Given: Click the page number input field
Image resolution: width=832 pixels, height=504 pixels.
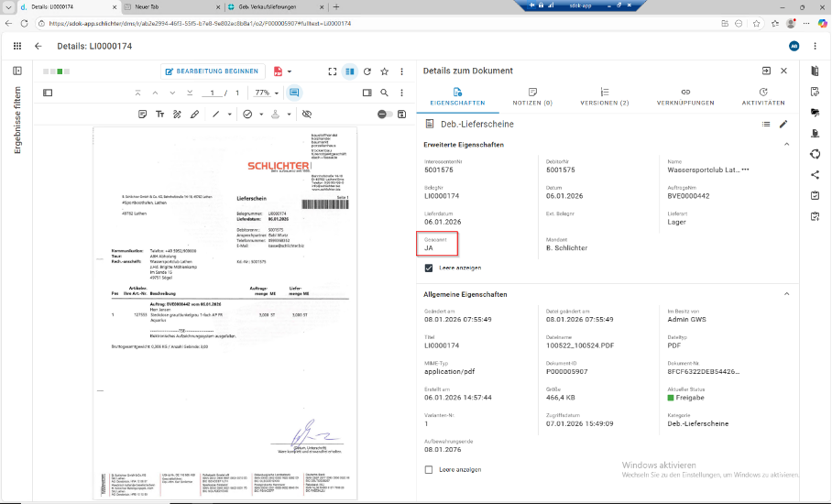Looking at the screenshot, I should point(212,93).
